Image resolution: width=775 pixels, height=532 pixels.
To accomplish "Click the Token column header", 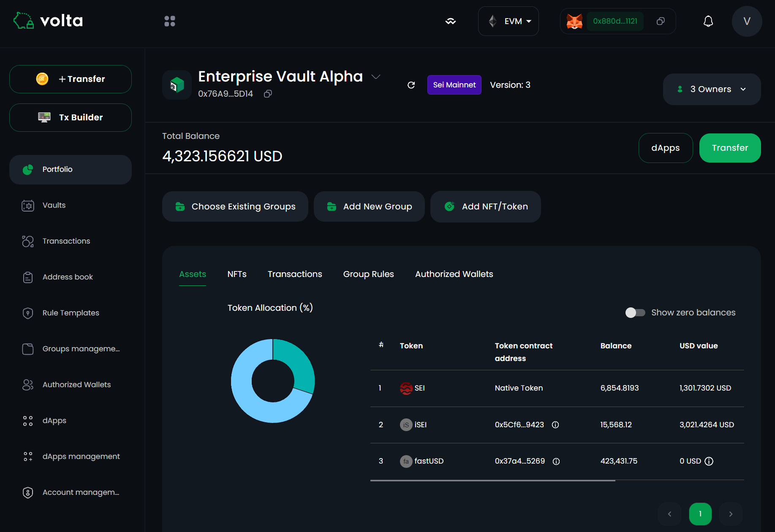I will 411,346.
